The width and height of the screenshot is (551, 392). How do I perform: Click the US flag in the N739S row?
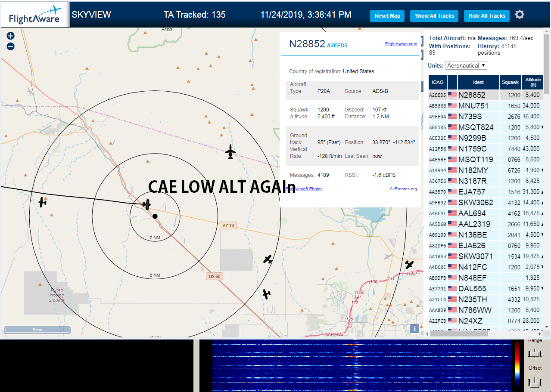(x=452, y=116)
